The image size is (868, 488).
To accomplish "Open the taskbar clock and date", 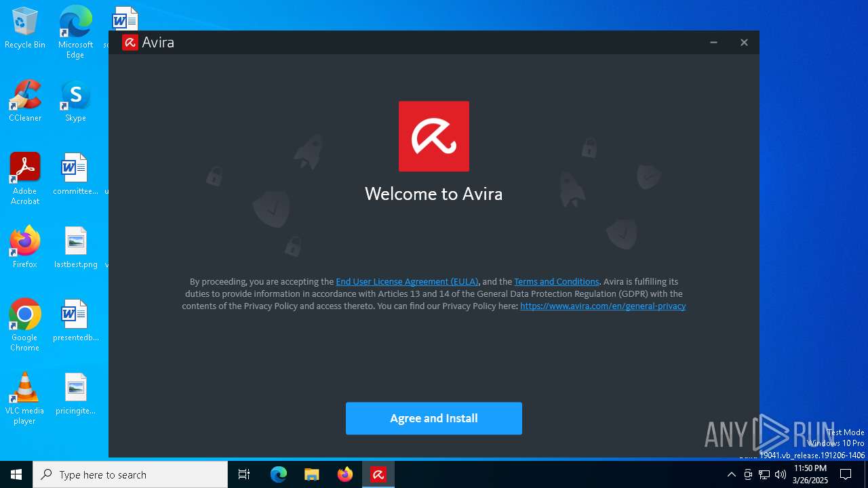I will (810, 474).
